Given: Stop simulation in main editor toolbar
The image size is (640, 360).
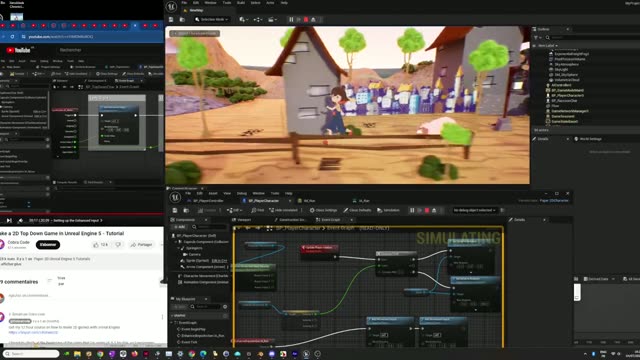Looking at the screenshot, I should (306, 19).
